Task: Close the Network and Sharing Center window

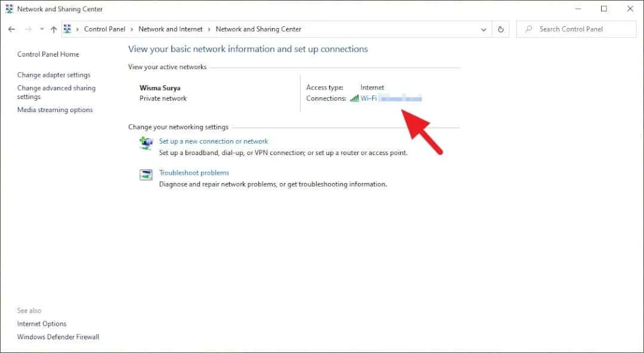Action: [x=630, y=8]
